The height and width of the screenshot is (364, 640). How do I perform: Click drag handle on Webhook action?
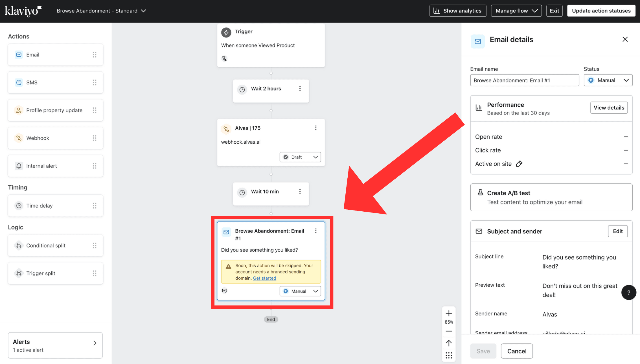[x=95, y=138]
